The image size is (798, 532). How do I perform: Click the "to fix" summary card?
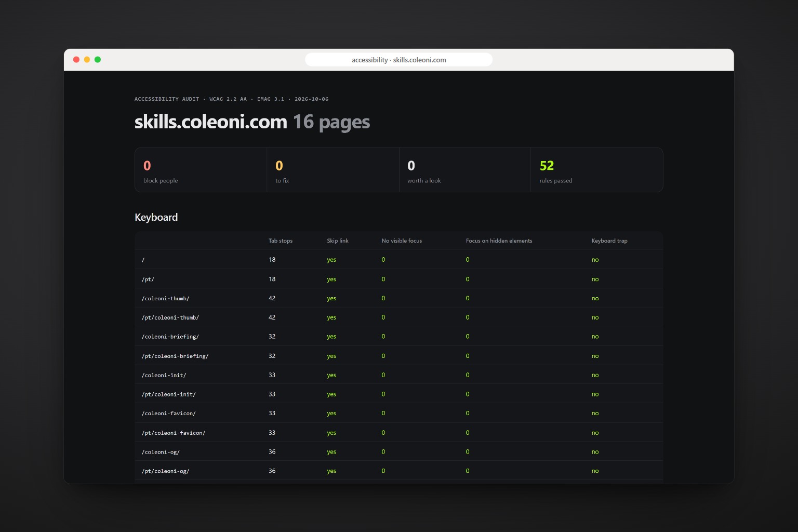[x=333, y=170]
